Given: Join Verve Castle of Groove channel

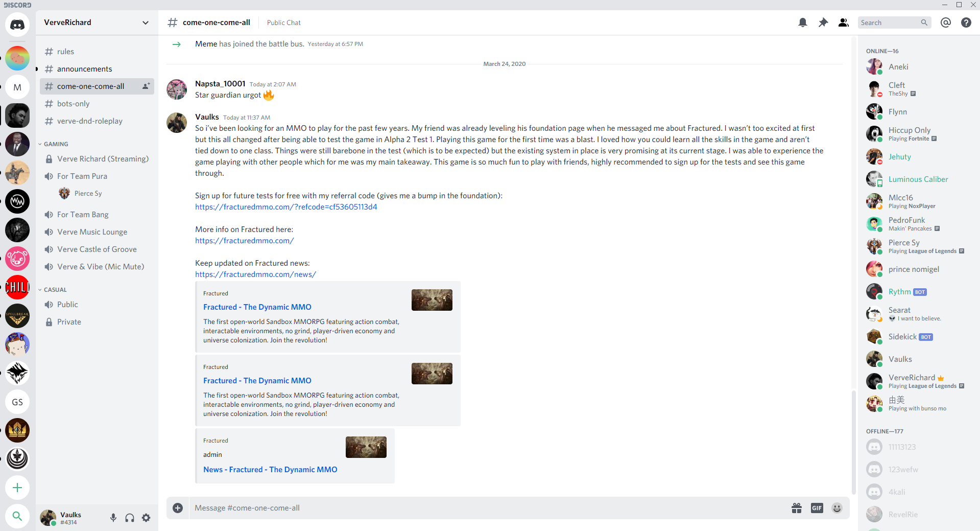Looking at the screenshot, I should pyautogui.click(x=97, y=249).
